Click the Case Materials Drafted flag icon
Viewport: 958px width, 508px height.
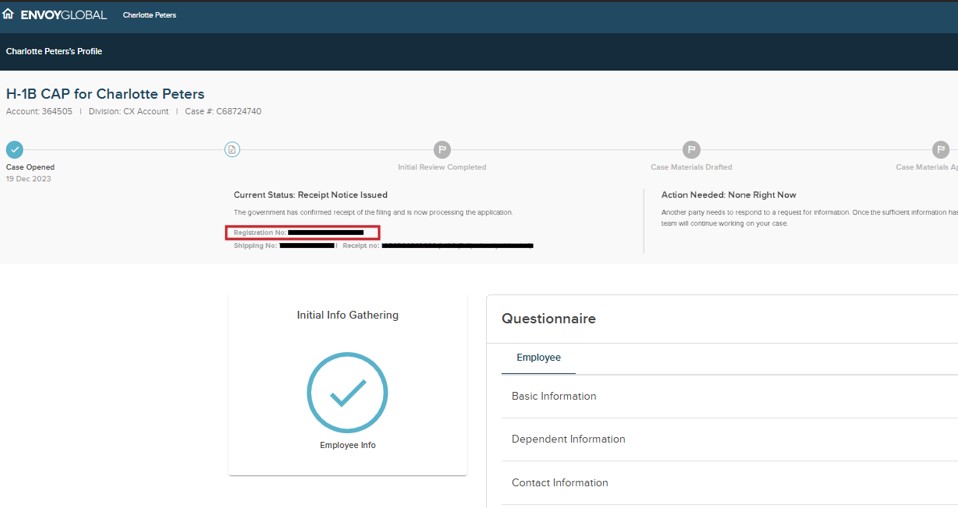pos(691,149)
